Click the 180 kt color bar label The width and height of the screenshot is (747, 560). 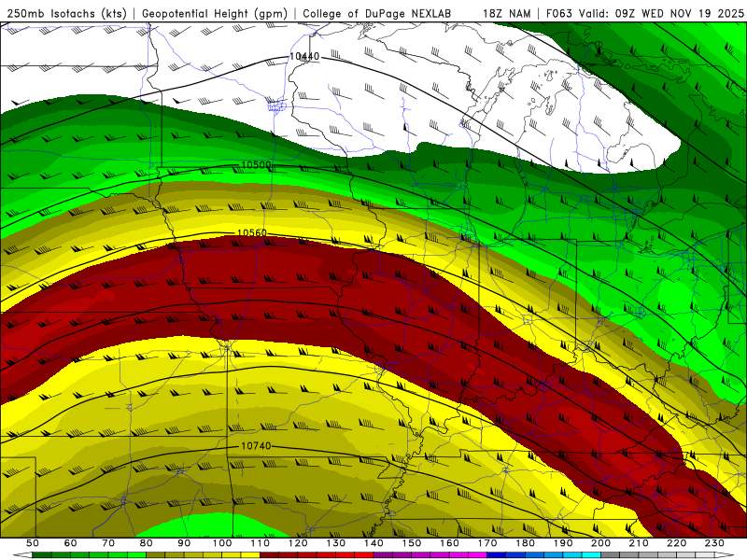click(525, 543)
